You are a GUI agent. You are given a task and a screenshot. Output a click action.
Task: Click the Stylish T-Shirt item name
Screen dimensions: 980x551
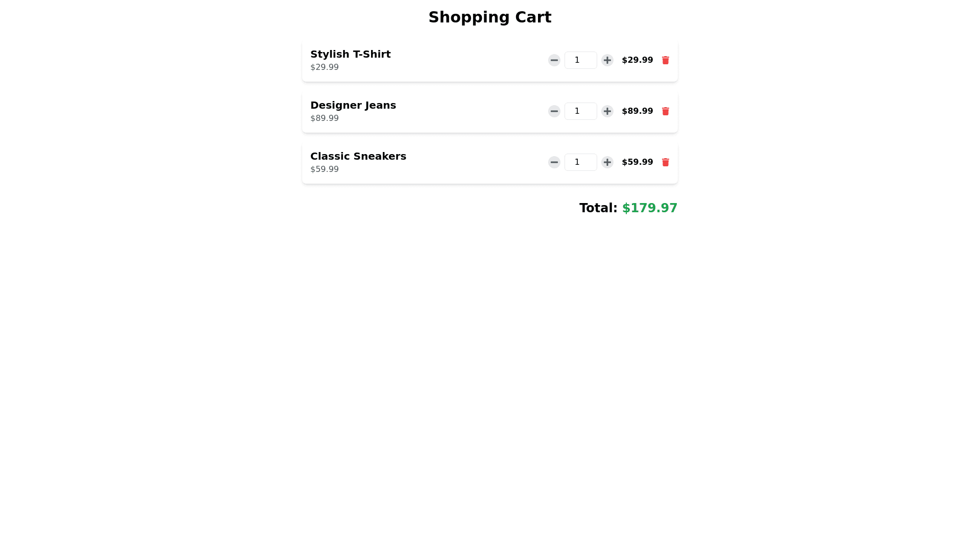tap(350, 54)
